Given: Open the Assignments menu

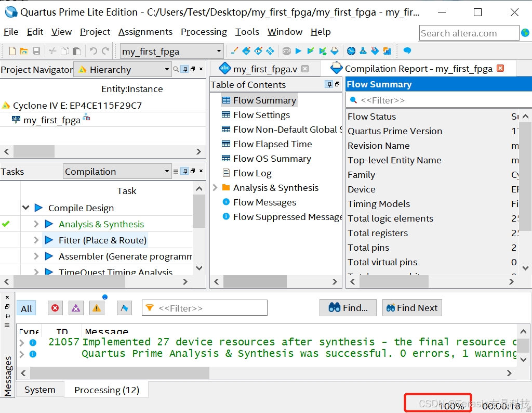Looking at the screenshot, I should click(145, 32).
